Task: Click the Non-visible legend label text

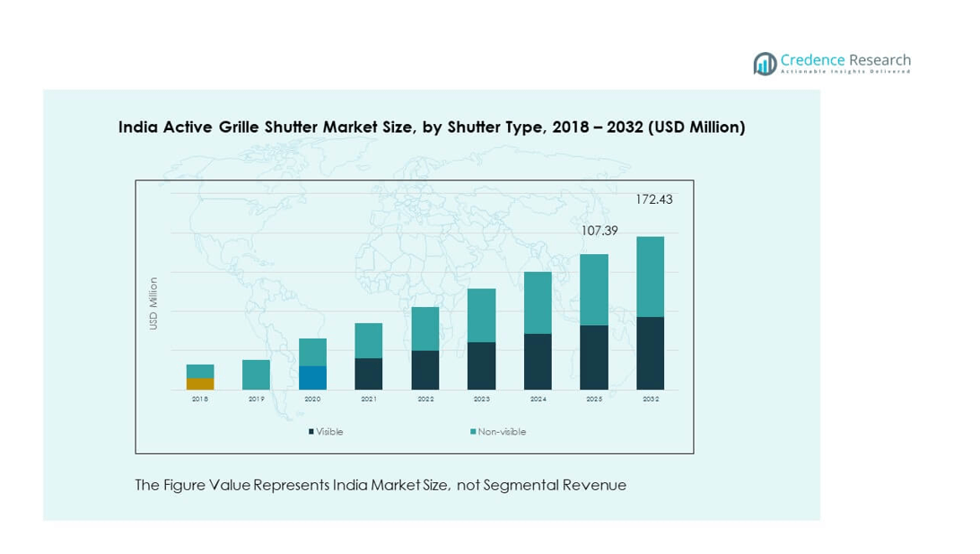Action: 502,432
